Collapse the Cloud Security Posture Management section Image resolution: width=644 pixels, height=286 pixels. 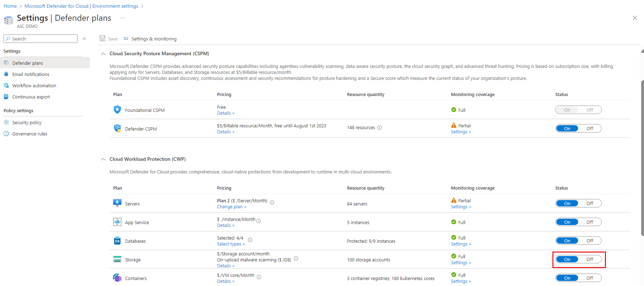(x=103, y=54)
